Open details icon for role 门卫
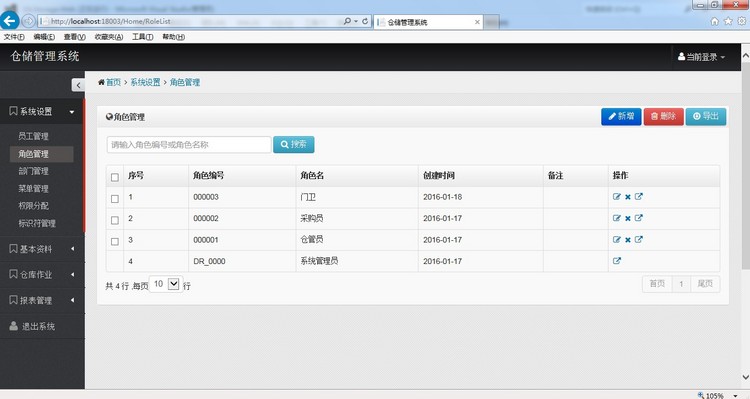This screenshot has width=750, height=399. pyautogui.click(x=639, y=197)
